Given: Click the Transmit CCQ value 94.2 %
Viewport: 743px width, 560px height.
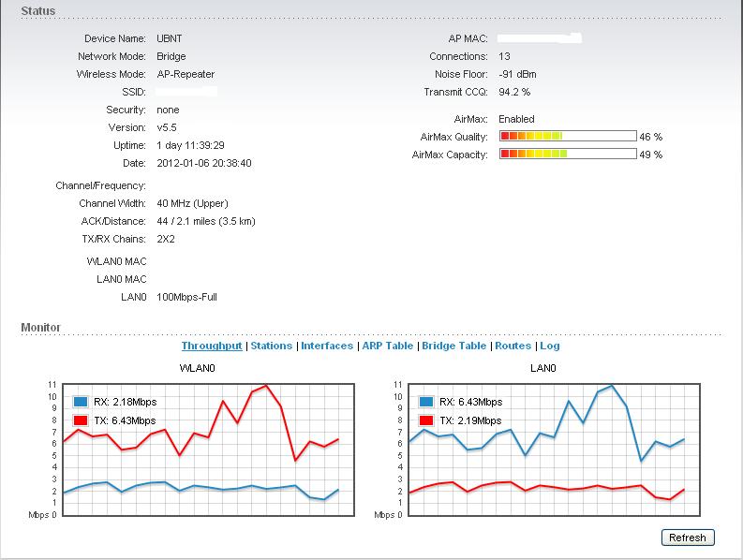Looking at the screenshot, I should pyautogui.click(x=514, y=92).
